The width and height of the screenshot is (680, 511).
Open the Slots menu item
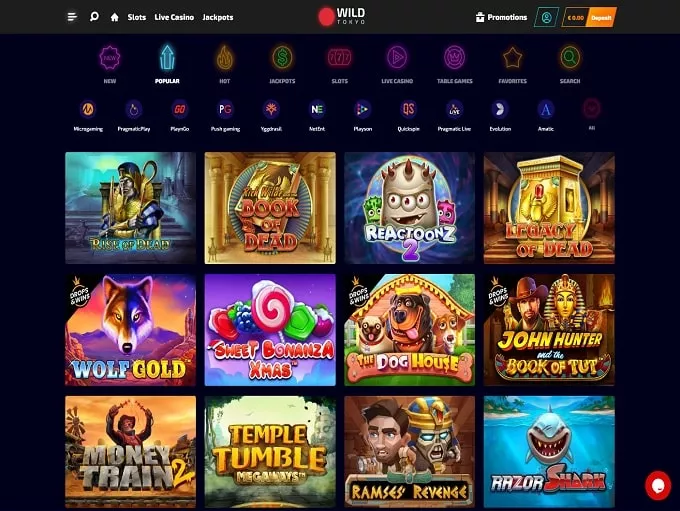[x=137, y=17]
